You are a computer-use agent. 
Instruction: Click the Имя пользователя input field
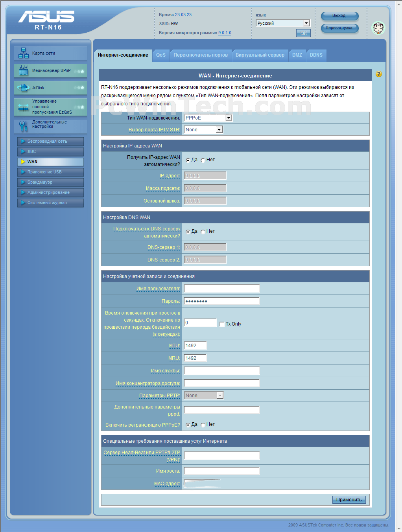[x=222, y=289]
